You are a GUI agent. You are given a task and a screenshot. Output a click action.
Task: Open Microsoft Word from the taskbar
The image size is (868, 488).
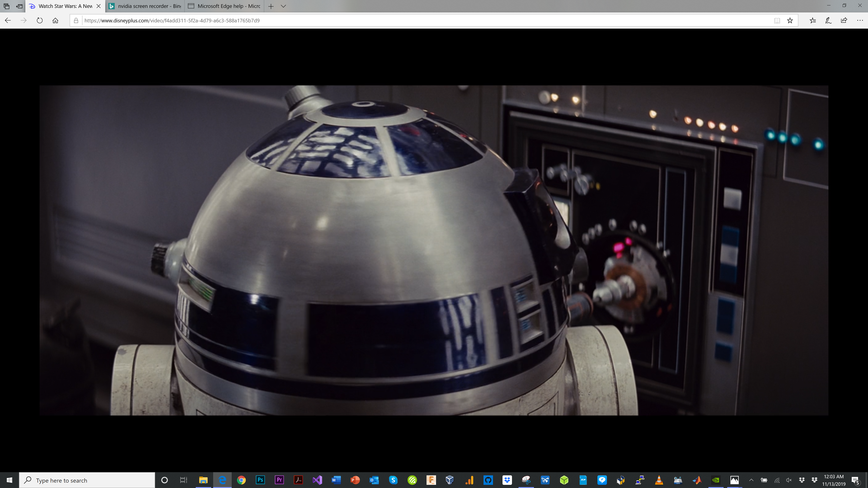pyautogui.click(x=336, y=480)
